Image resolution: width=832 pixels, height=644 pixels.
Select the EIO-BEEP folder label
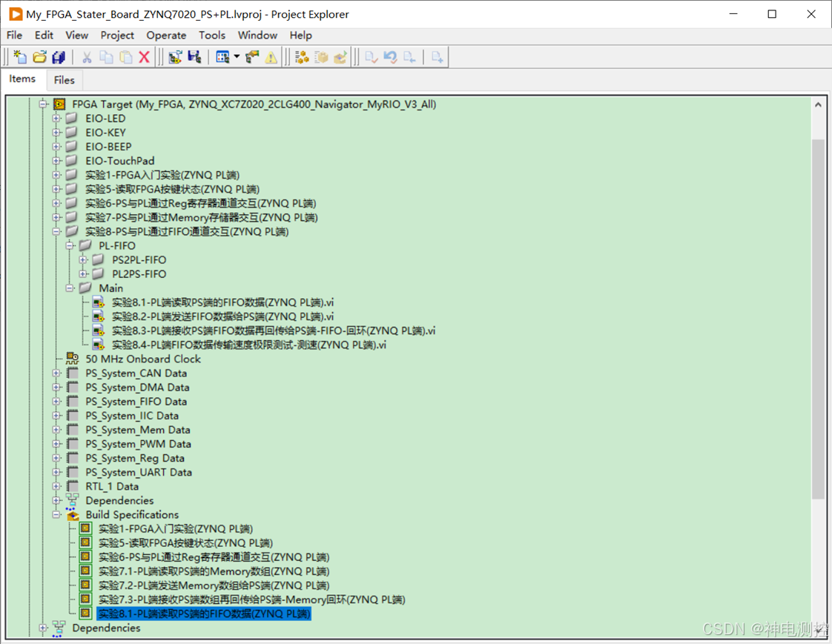[x=108, y=147]
